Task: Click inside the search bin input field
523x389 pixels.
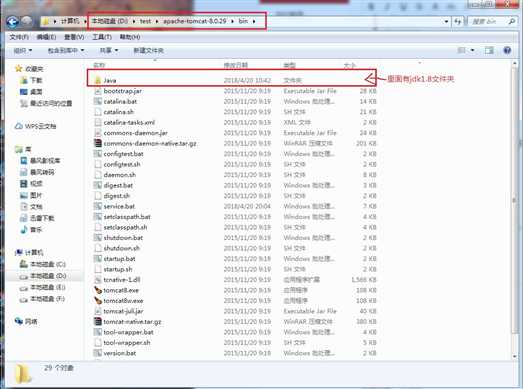Action: coord(488,22)
